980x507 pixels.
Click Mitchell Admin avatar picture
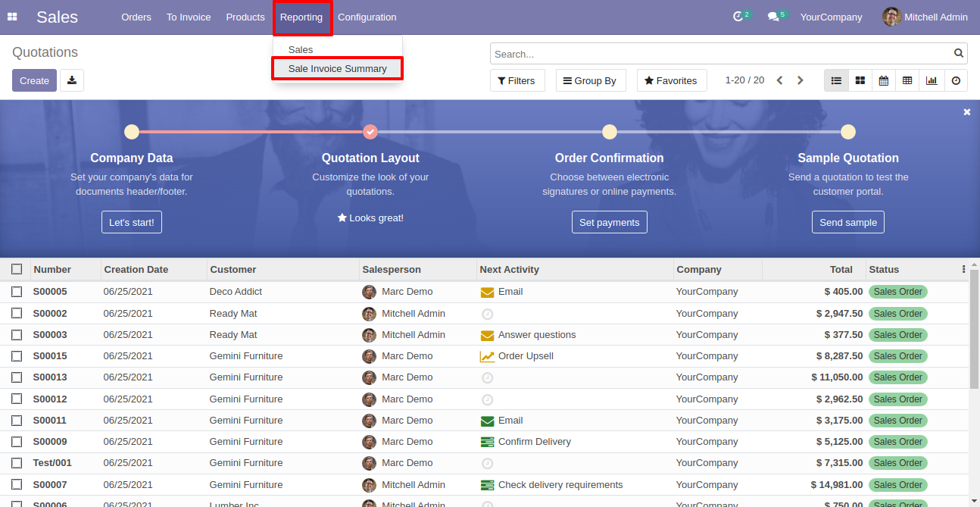coord(891,17)
